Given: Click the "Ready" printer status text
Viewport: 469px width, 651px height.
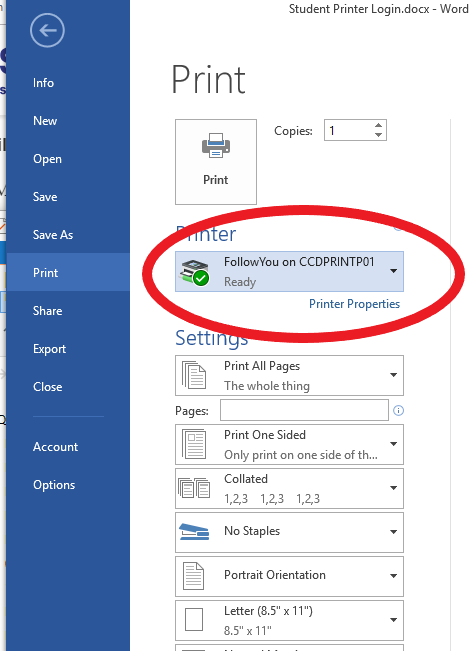Looking at the screenshot, I should coord(240,282).
